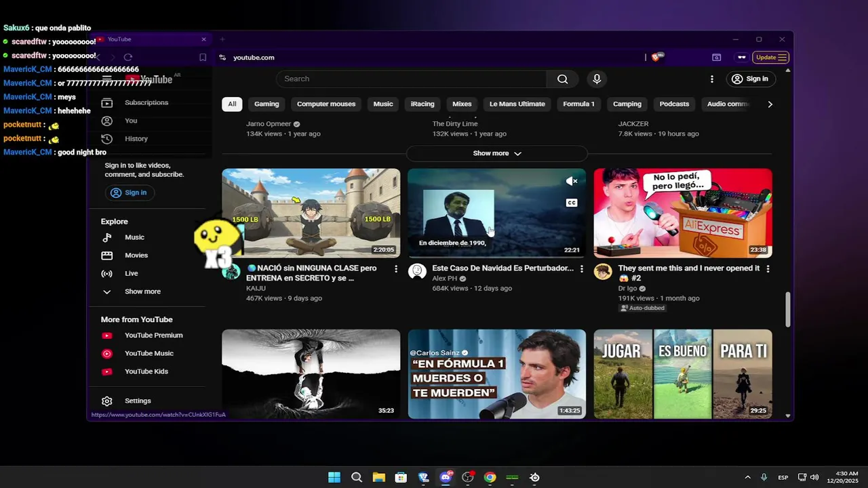This screenshot has width=868, height=488.
Task: Click the YouTube search magnifier button
Action: tap(562, 79)
